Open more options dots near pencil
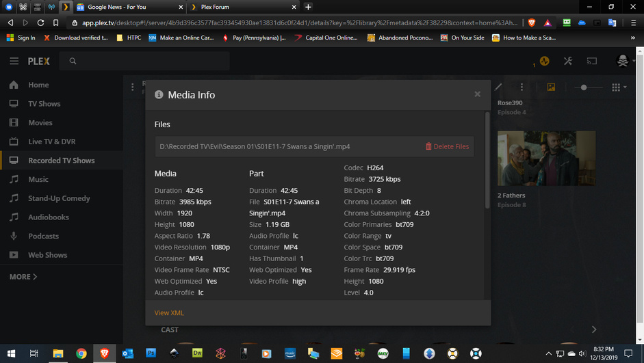The width and height of the screenshot is (644, 363). coord(521,87)
